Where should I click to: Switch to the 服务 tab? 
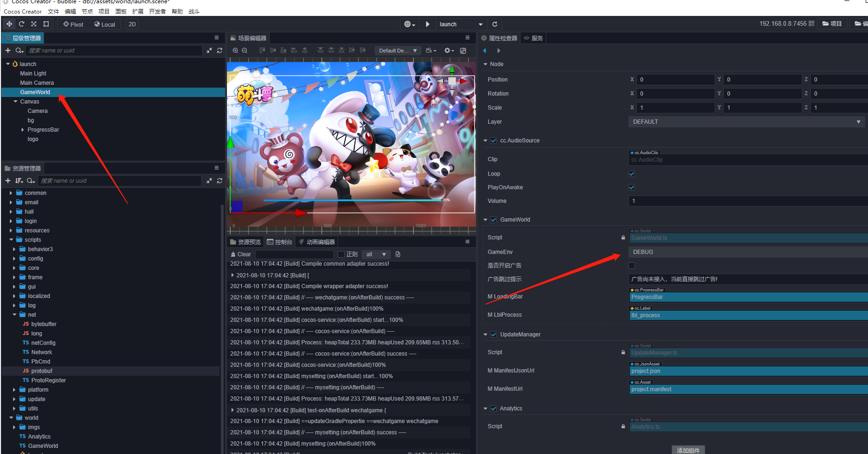(x=534, y=38)
